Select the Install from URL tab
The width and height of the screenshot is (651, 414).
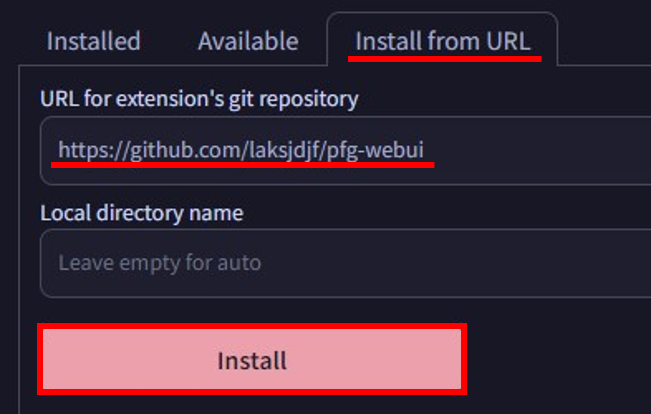pyautogui.click(x=442, y=41)
